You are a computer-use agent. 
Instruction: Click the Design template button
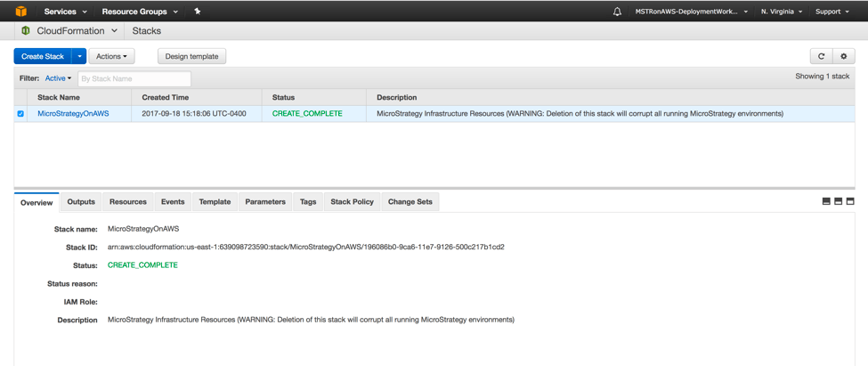click(191, 56)
